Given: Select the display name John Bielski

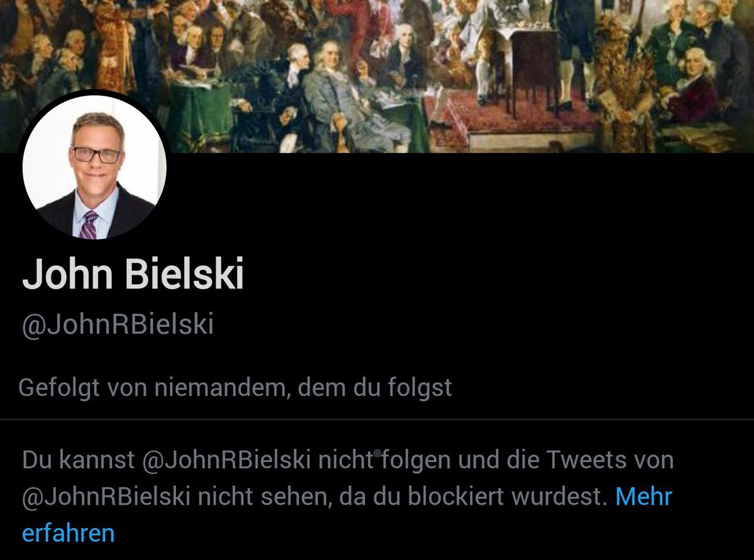Looking at the screenshot, I should pos(133,274).
